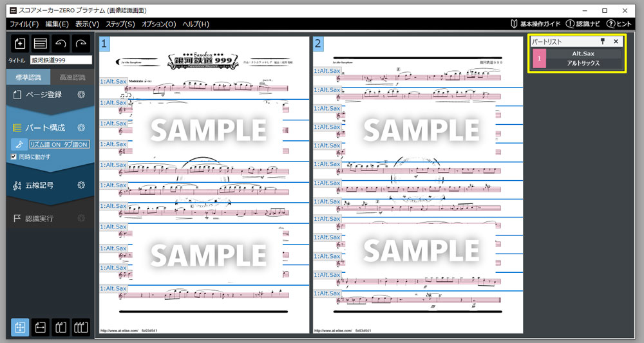Screen dimensions: 644x343
Task: Redo the last undone action
Action: (81, 43)
